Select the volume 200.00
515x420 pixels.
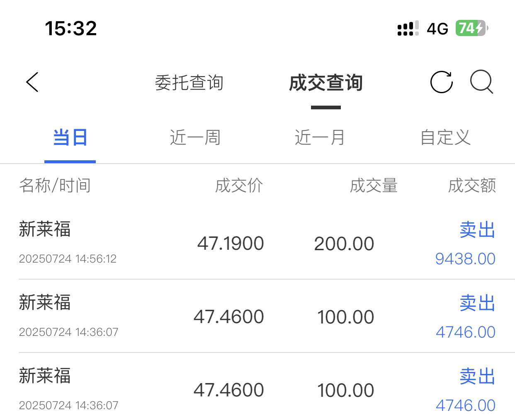[344, 244]
